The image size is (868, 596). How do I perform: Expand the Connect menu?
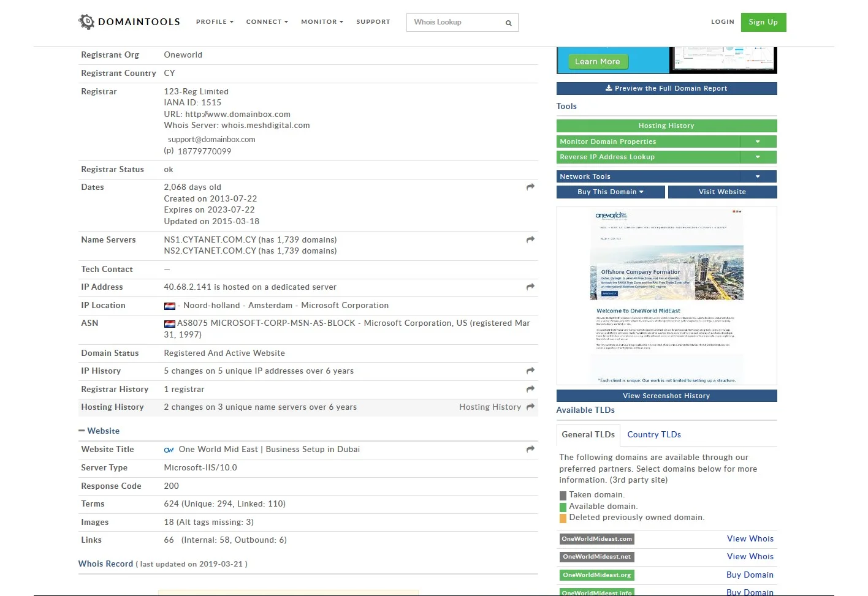click(267, 22)
